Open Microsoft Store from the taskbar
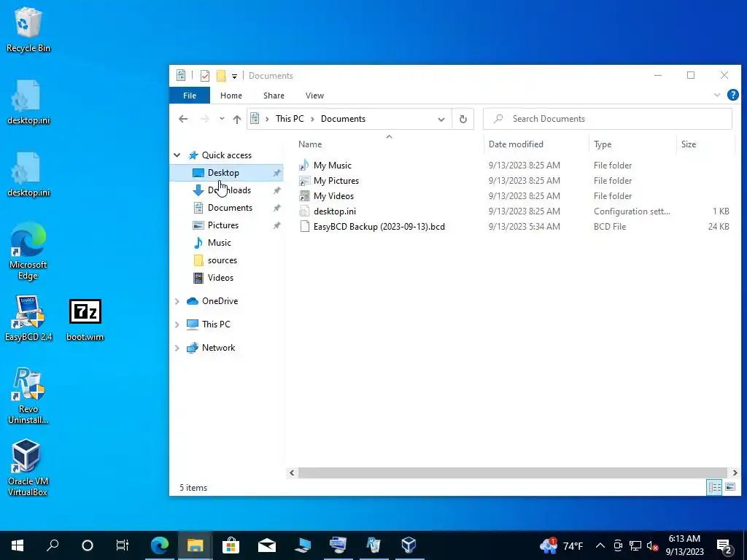 click(231, 545)
